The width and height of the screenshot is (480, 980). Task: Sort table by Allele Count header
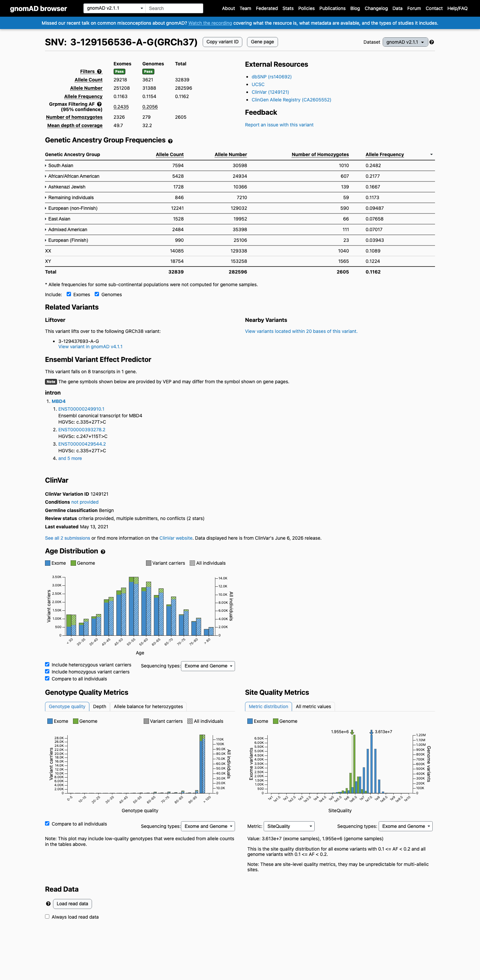pos(170,154)
